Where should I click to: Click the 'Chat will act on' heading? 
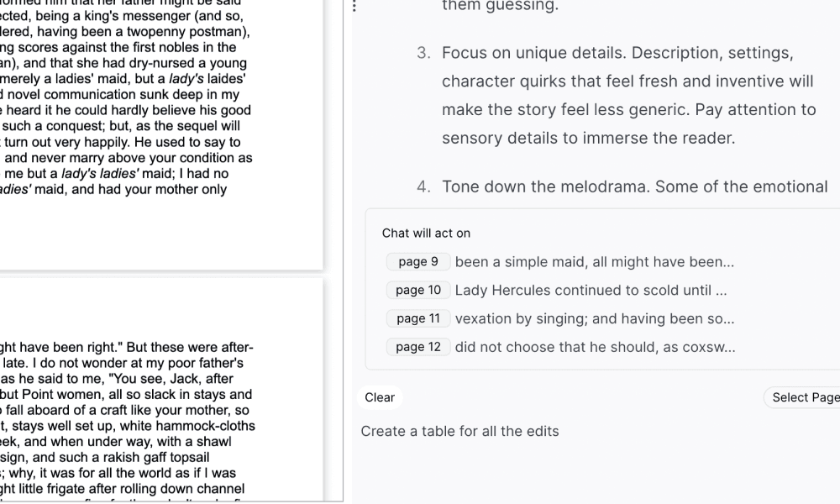(426, 234)
